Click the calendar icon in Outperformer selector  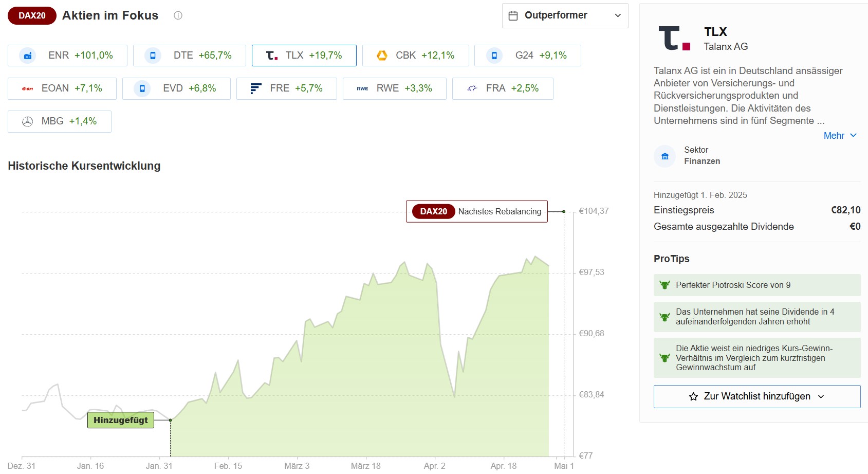point(513,15)
